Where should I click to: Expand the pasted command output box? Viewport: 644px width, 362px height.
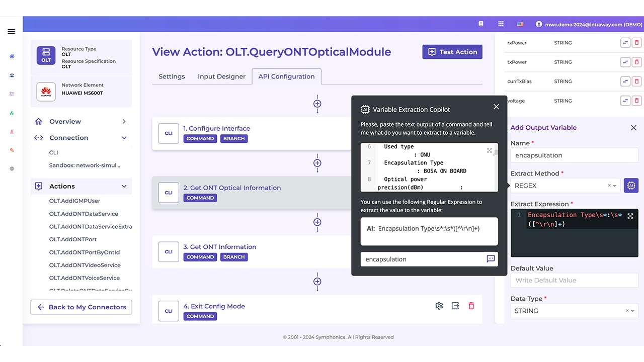(x=490, y=150)
